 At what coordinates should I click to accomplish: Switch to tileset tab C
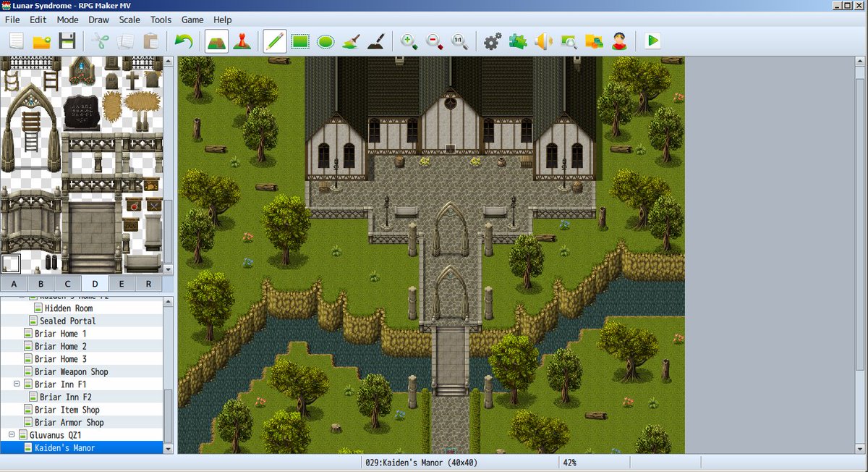(x=67, y=284)
